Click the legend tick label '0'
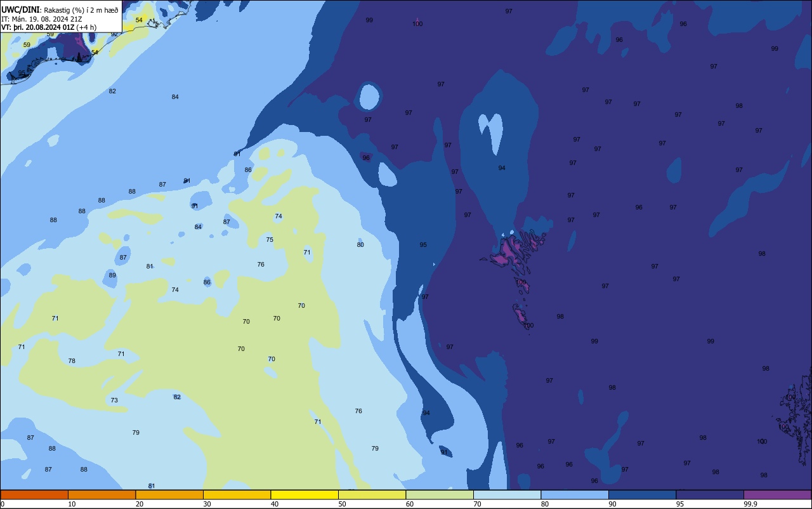812x509 pixels. coord(3,504)
